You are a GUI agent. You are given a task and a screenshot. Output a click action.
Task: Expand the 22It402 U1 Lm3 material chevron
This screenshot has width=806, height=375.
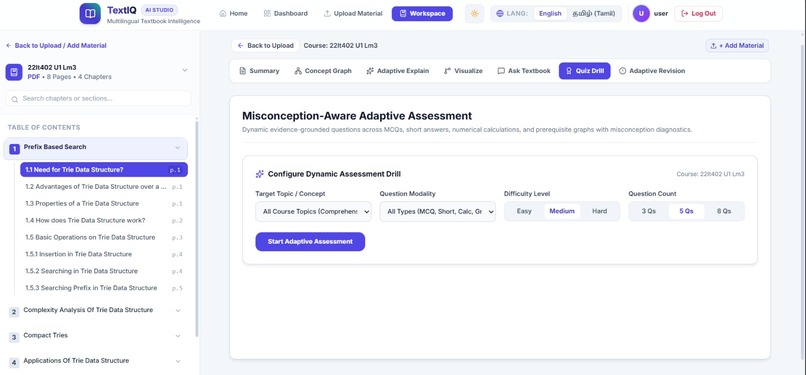pos(185,70)
